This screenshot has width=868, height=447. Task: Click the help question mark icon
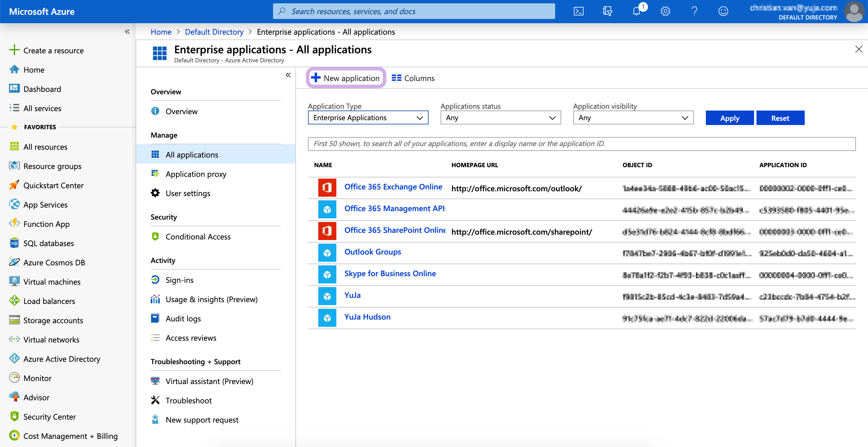(694, 11)
